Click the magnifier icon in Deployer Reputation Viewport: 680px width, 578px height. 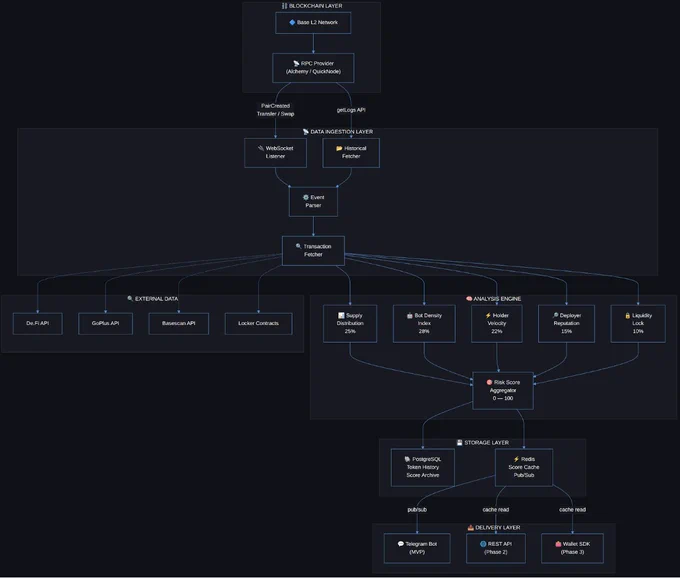coord(555,315)
